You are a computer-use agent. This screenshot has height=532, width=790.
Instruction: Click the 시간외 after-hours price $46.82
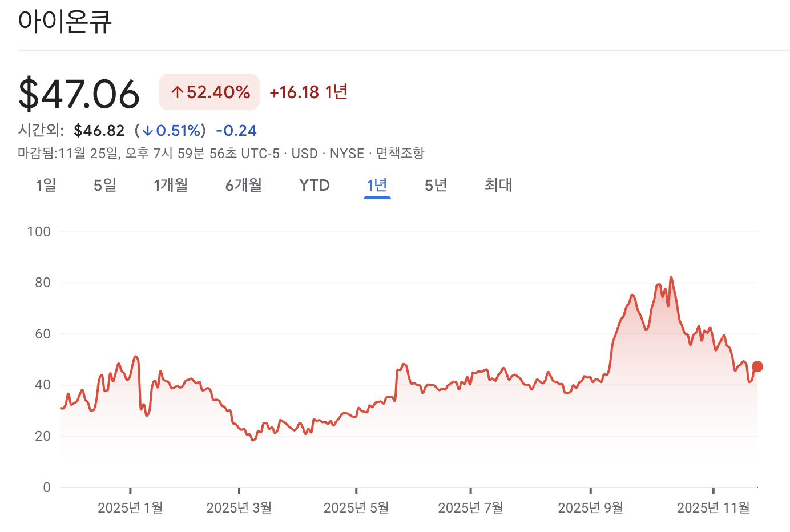(x=99, y=130)
